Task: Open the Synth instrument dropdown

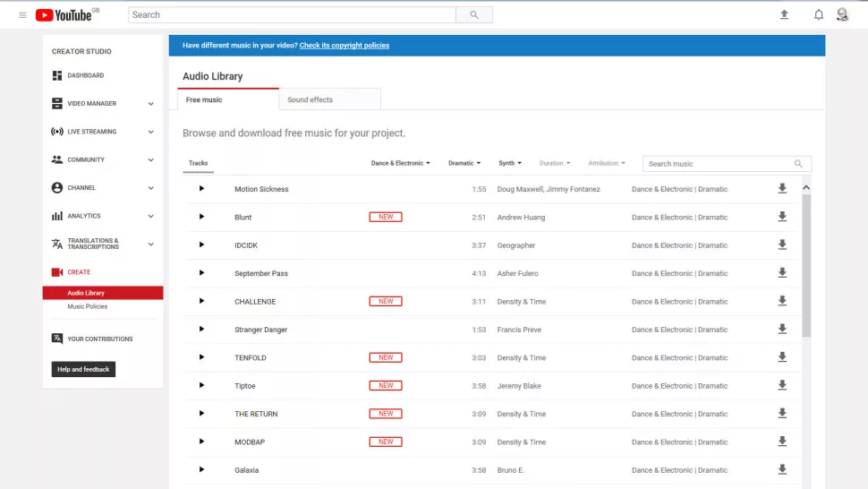Action: click(x=510, y=163)
